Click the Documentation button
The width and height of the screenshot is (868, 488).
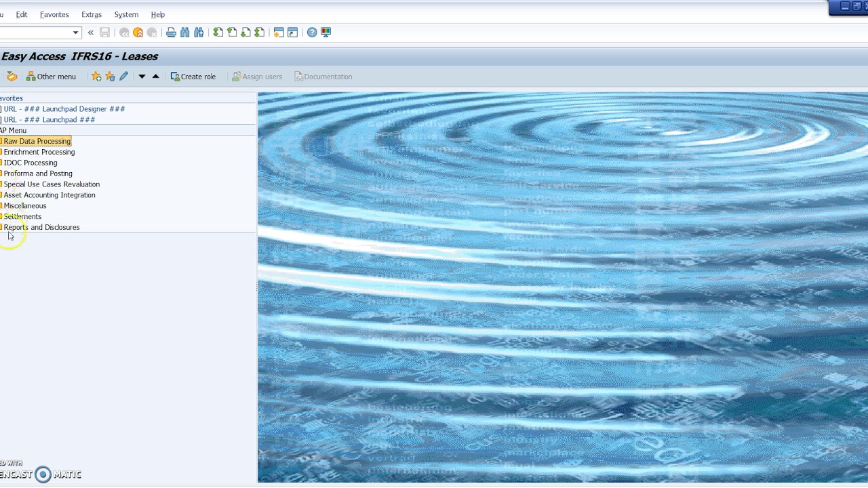[x=323, y=77]
